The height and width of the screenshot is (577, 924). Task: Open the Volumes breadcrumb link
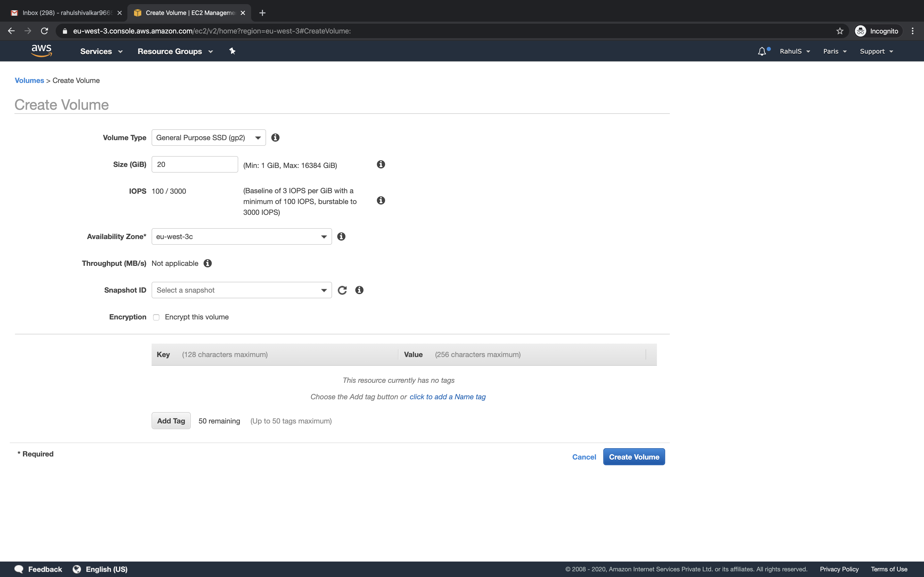coord(29,80)
